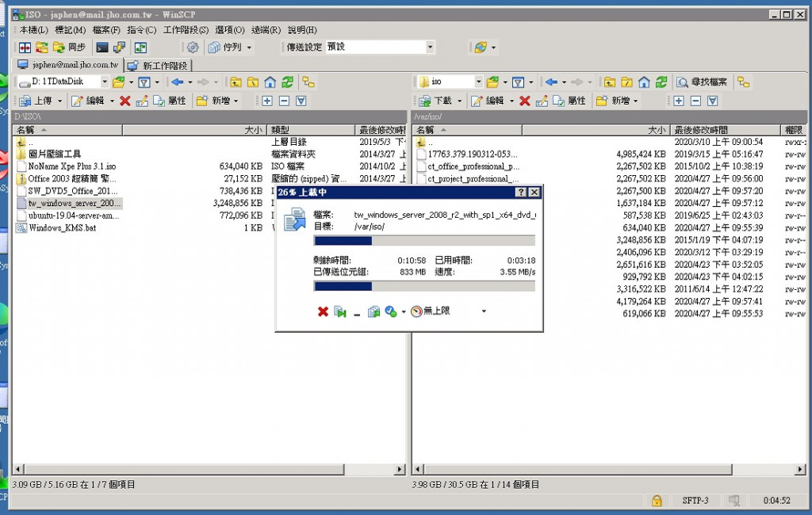Open the 圖片壓縮工具 folder row

[x=55, y=154]
